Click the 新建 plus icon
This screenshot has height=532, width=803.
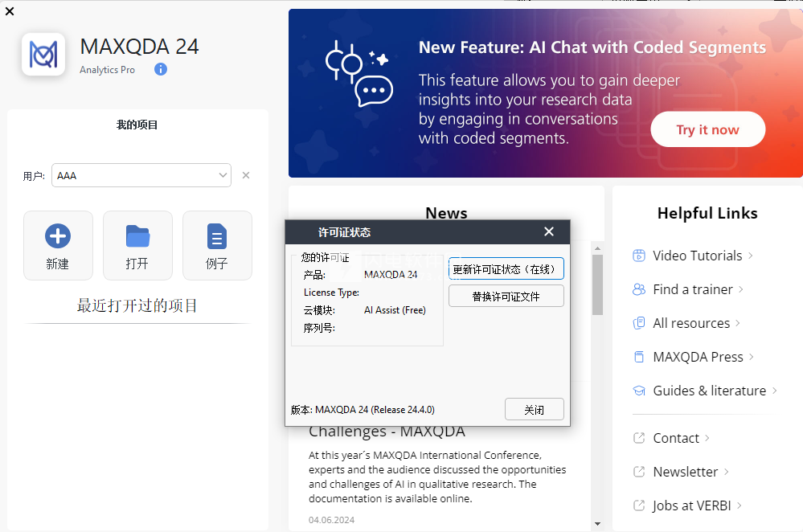click(58, 236)
